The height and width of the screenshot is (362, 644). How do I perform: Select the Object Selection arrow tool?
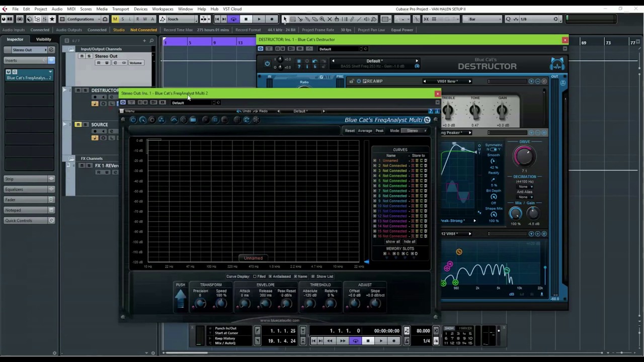click(x=285, y=19)
